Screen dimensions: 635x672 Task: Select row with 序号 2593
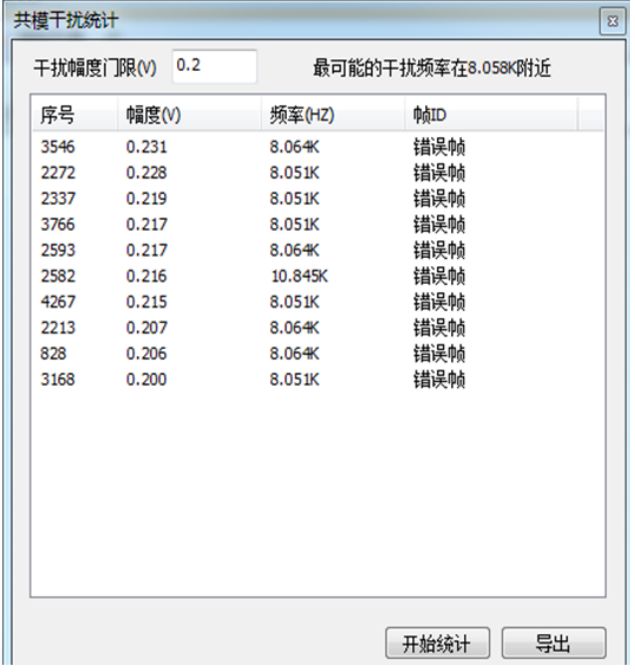point(318,250)
